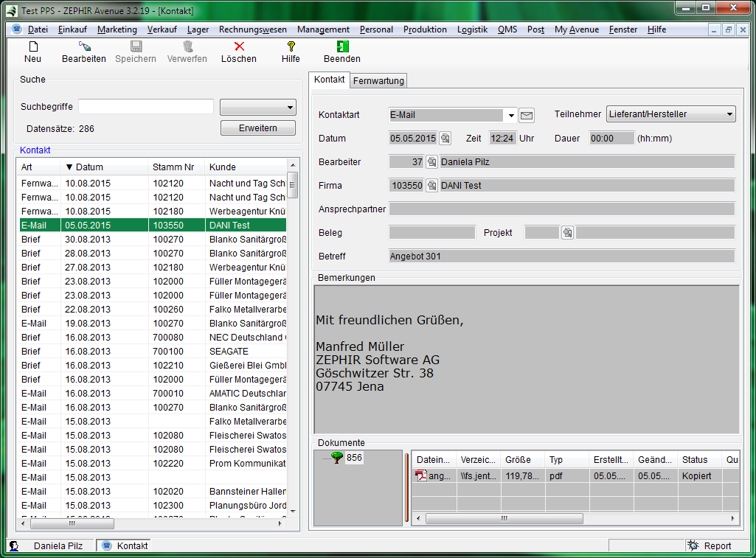Image resolution: width=756 pixels, height=558 pixels.
Task: Click the Projekt lookup icon
Action: point(567,233)
